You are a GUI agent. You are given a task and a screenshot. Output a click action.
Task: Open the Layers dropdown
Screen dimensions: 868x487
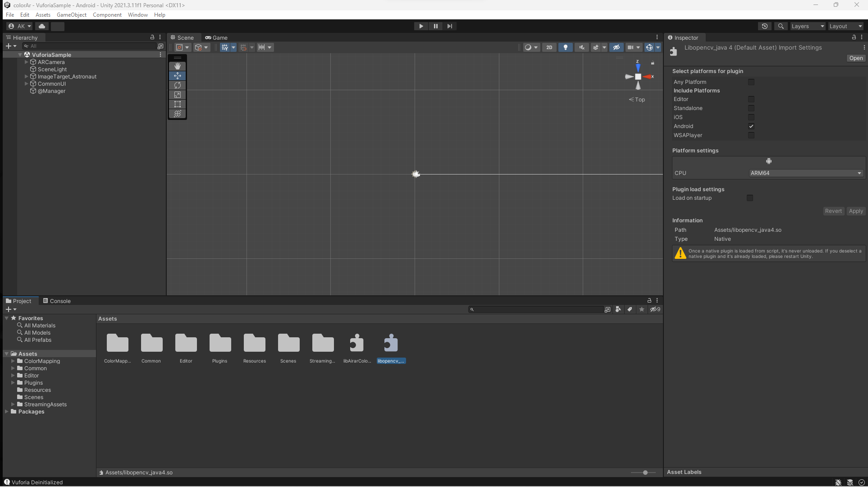pyautogui.click(x=807, y=26)
